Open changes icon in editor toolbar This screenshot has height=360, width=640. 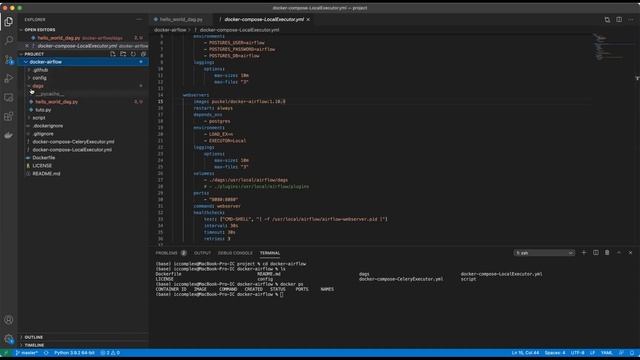[607, 20]
